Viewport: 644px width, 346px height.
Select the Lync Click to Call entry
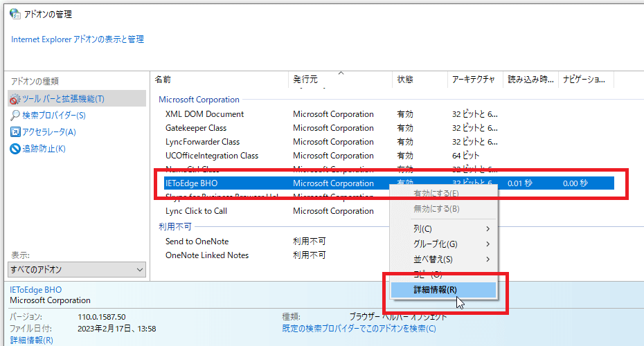tap(196, 211)
